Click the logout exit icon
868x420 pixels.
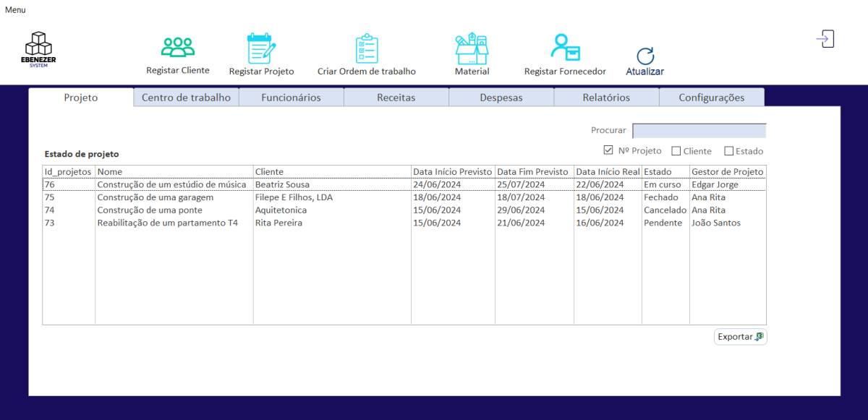825,39
